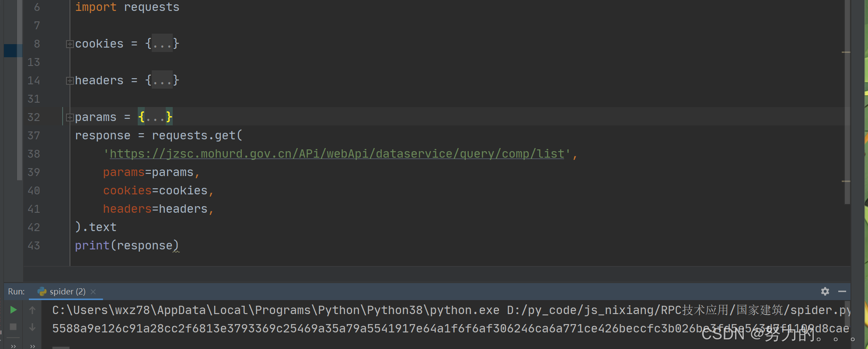Viewport: 868px width, 349px height.
Task: Click the folded {...} after cookies
Action: pyautogui.click(x=162, y=43)
